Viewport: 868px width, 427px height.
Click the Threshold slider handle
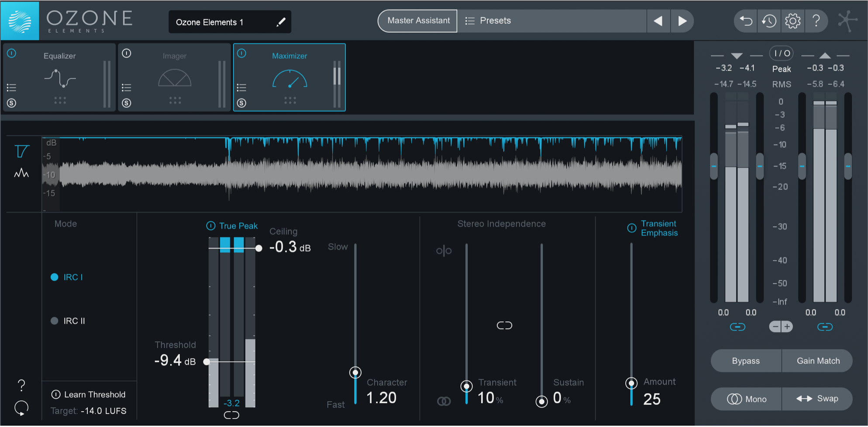207,362
